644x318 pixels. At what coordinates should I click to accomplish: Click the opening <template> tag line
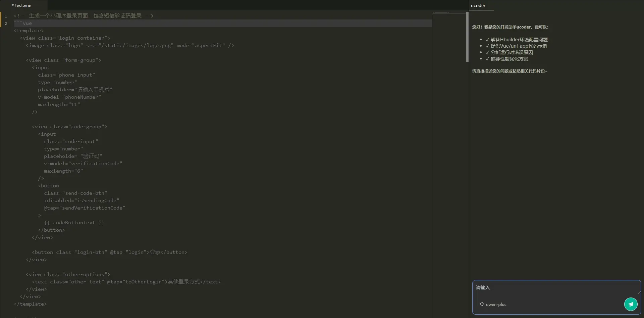[29, 31]
